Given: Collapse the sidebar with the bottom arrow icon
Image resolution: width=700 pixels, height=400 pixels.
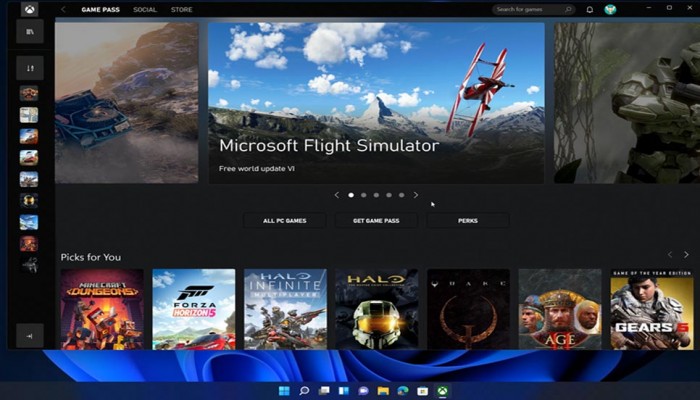Looking at the screenshot, I should (30, 336).
